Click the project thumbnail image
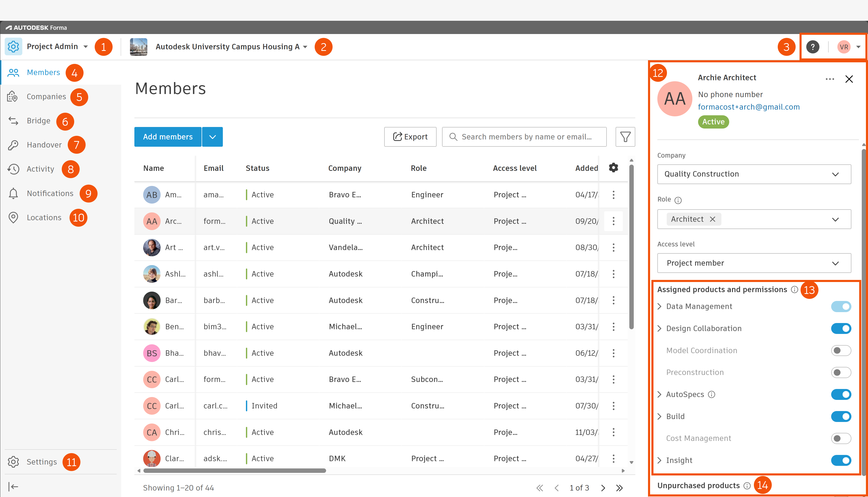 139,47
